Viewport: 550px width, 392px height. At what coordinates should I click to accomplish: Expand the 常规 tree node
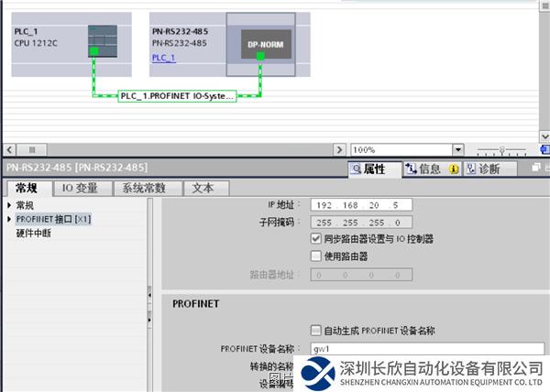(10, 206)
